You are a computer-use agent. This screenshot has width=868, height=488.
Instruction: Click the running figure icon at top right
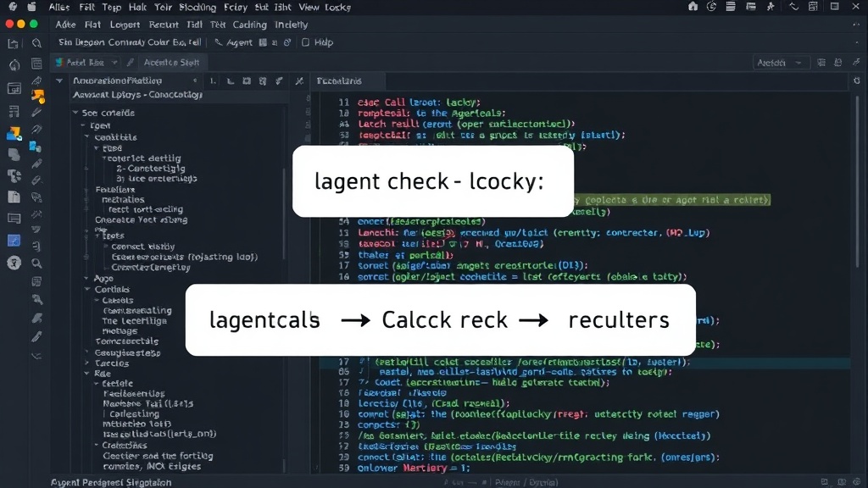(x=770, y=7)
